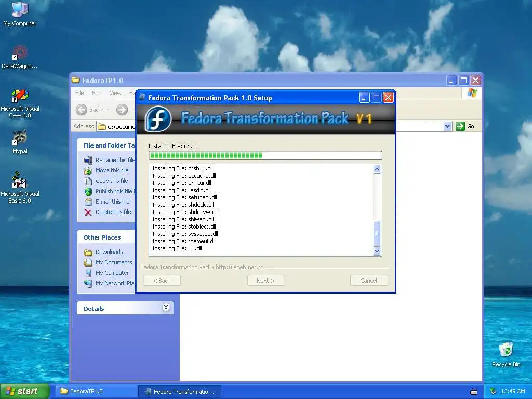Maximize the FedoraTP1.0 explorer window
Image resolution: width=532 pixels, height=399 pixels.
pyautogui.click(x=463, y=81)
